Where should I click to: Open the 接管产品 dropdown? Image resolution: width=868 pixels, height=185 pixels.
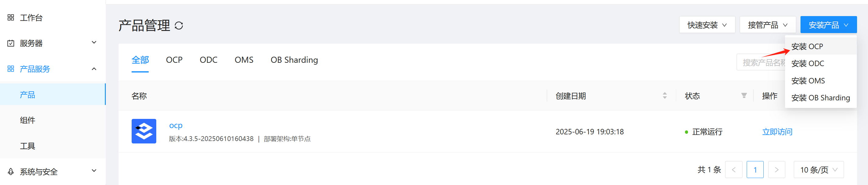click(767, 25)
